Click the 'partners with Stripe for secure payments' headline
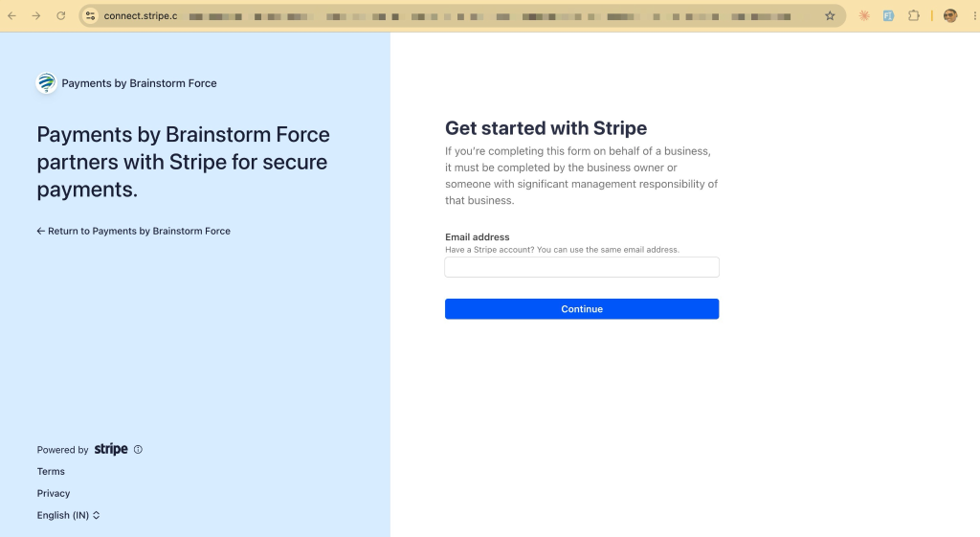The height and width of the screenshot is (537, 980). 183,162
